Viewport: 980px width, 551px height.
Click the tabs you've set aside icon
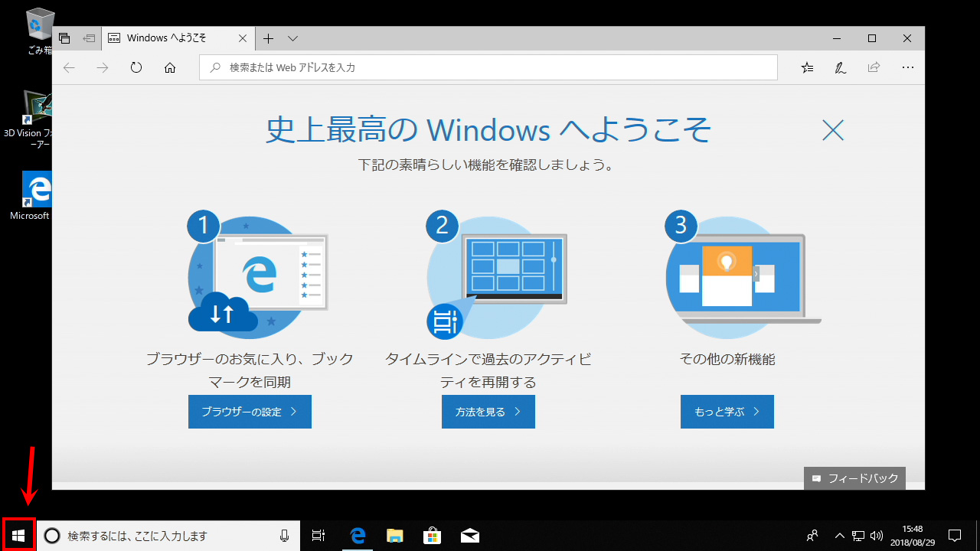64,38
